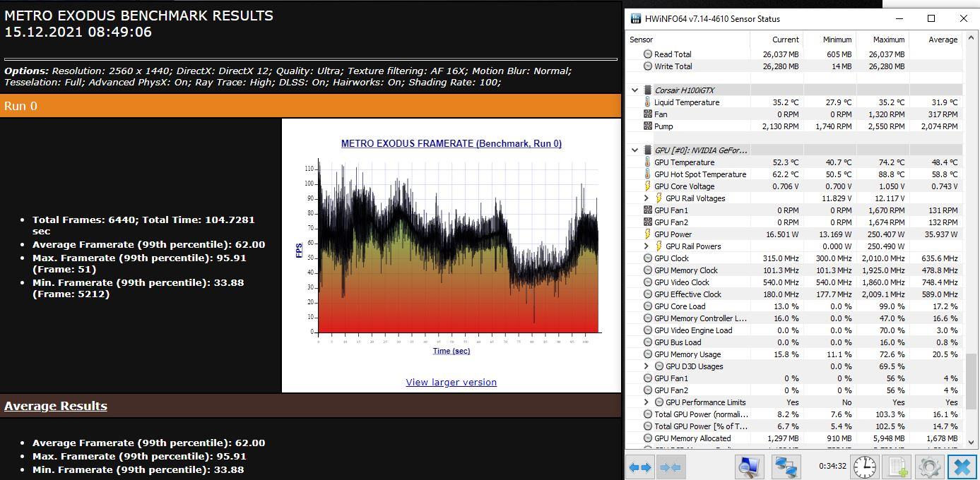Click the icon beside Write Total
Image resolution: width=980 pixels, height=480 pixels.
coord(648,66)
